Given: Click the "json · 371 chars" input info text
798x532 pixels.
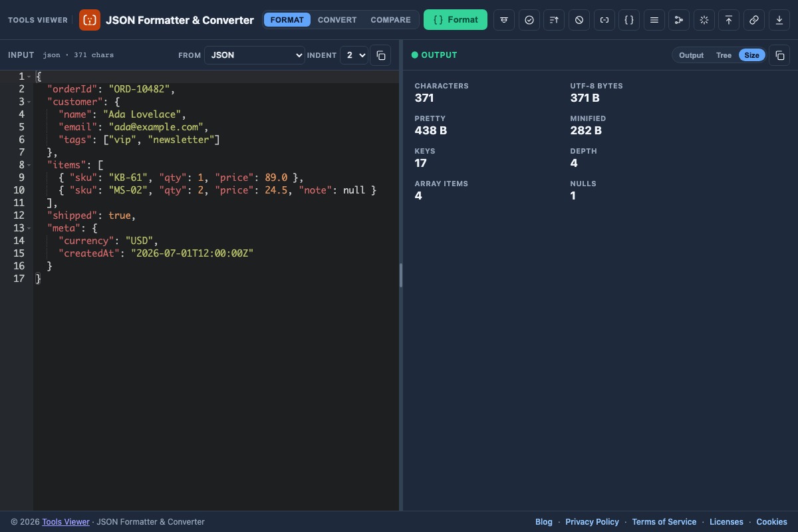Looking at the screenshot, I should click(78, 55).
